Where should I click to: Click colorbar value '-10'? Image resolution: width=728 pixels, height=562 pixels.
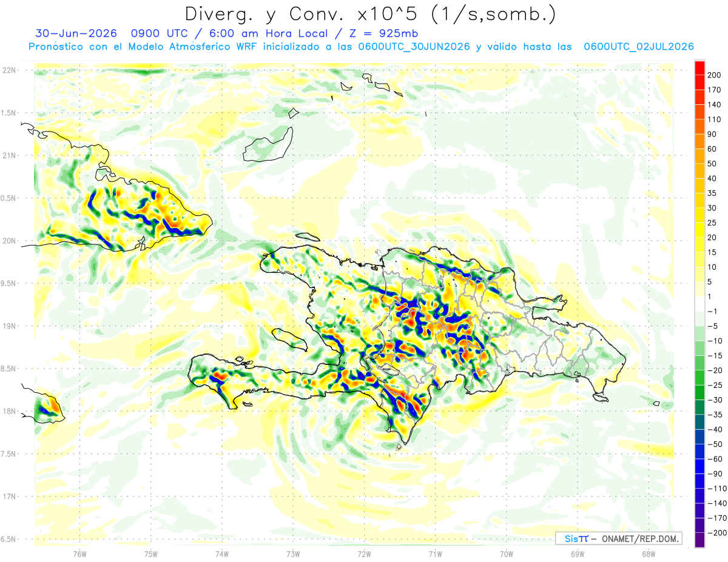tap(715, 341)
